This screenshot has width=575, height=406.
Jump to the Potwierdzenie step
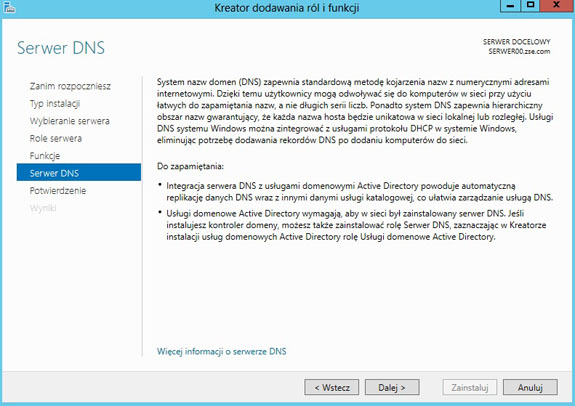click(x=58, y=191)
